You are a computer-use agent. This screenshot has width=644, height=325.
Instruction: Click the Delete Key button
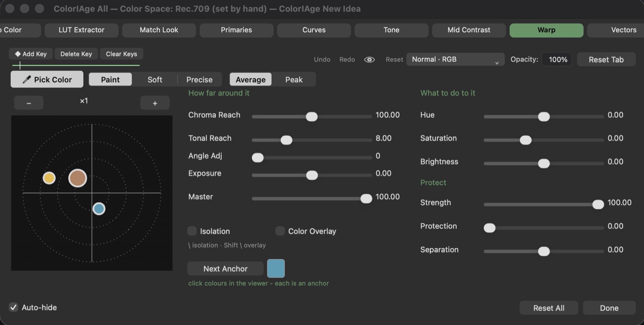click(x=76, y=54)
